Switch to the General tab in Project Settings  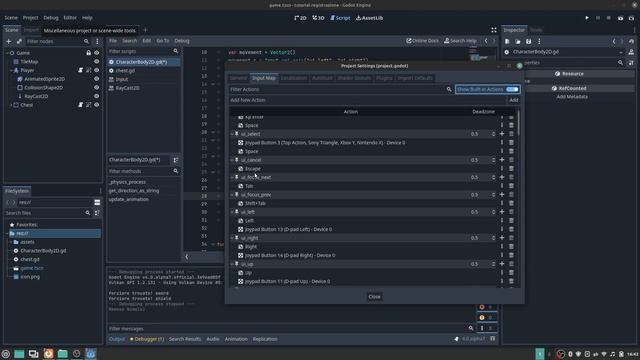[x=238, y=78]
